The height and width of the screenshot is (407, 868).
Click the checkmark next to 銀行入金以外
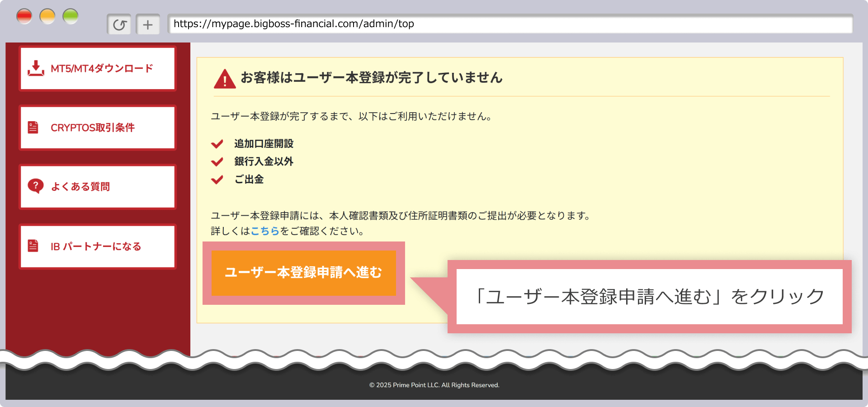pos(217,161)
